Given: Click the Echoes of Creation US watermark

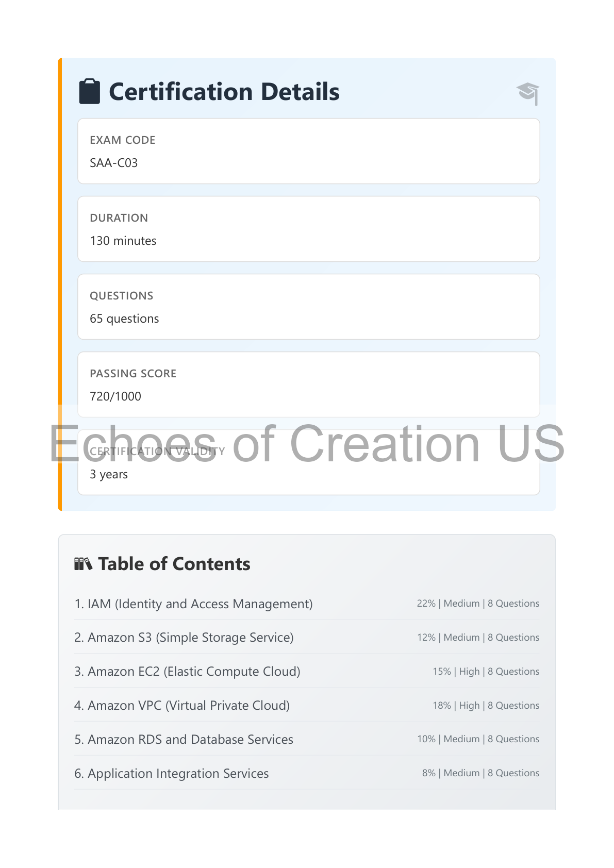Looking at the screenshot, I should pos(307,443).
